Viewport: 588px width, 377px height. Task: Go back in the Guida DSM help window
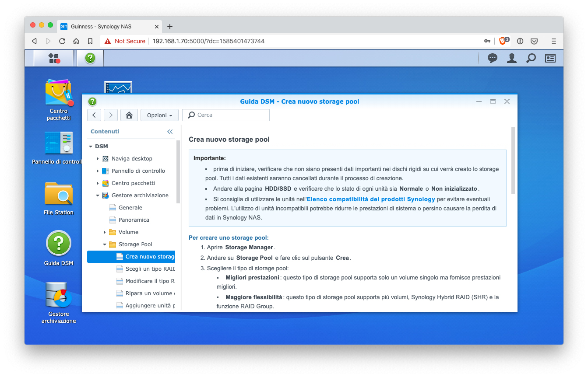tap(94, 115)
